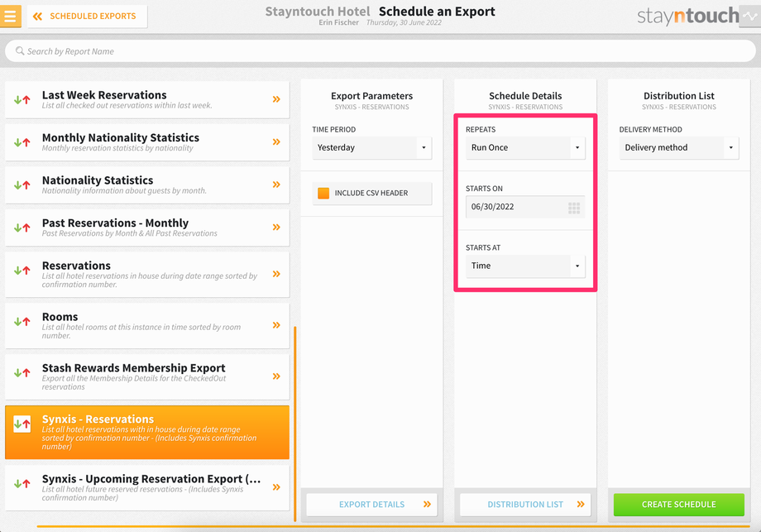Select the Rooms export title
The image size is (761, 532).
pos(60,317)
